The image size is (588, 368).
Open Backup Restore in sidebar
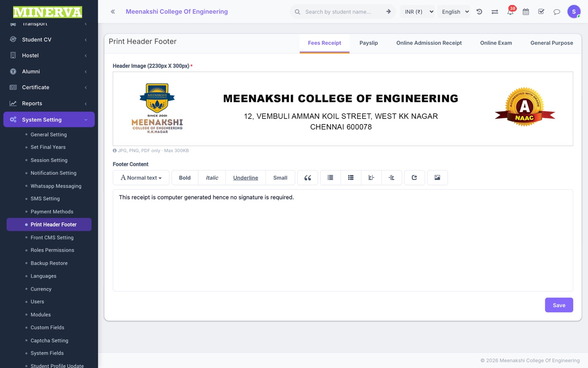(49, 263)
